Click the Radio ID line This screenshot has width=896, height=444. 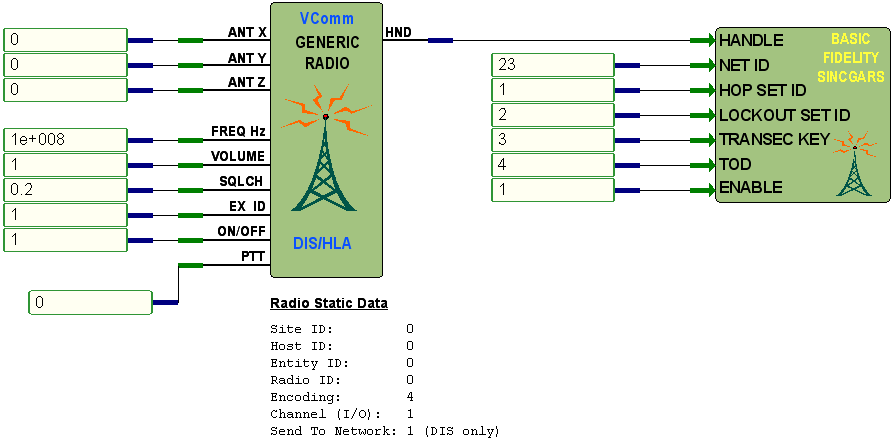click(x=342, y=381)
